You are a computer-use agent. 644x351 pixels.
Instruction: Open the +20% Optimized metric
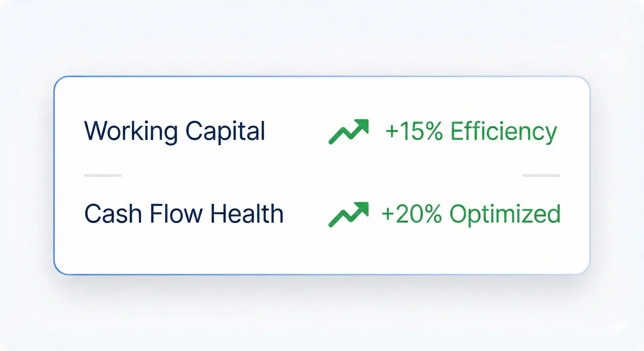[471, 214]
